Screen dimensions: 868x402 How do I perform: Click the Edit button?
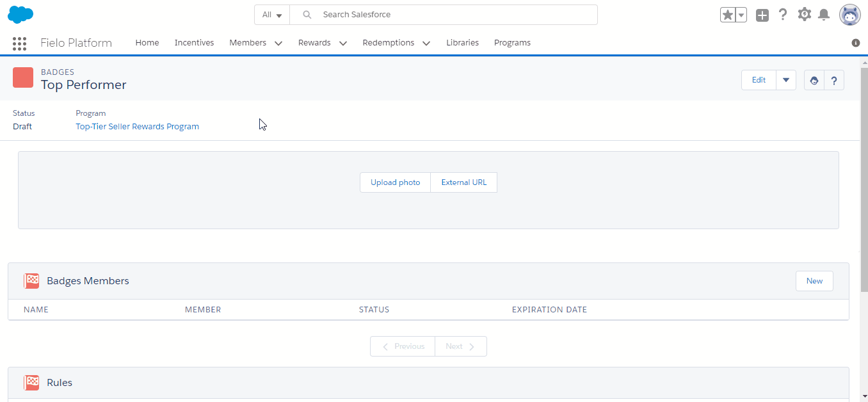pyautogui.click(x=759, y=80)
